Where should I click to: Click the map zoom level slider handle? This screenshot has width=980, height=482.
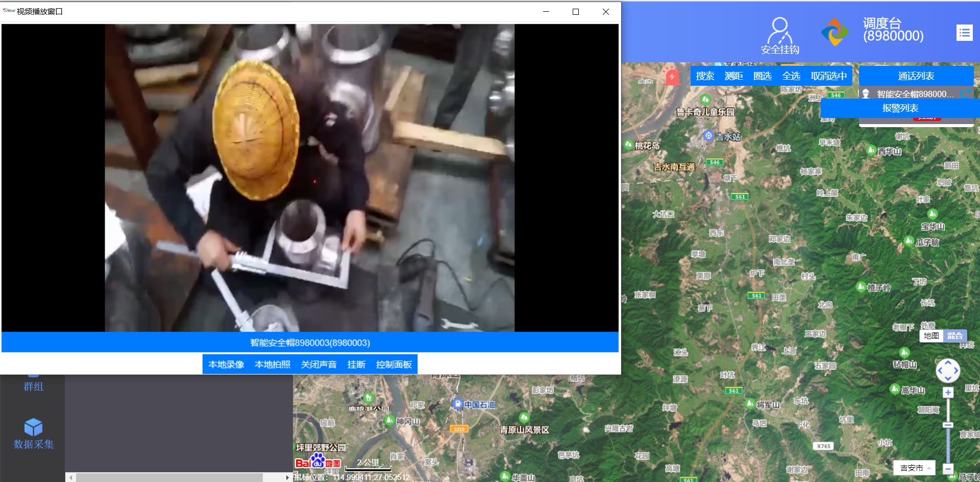(x=948, y=425)
